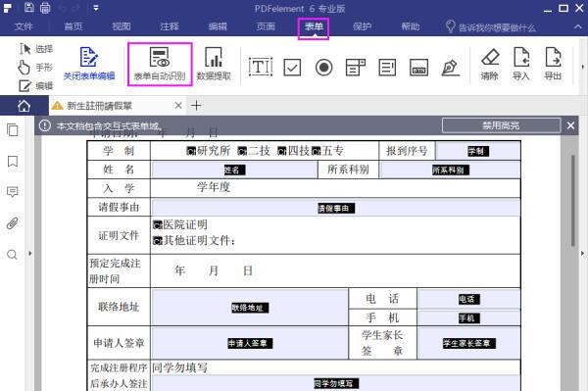Click the 姓名 form input field
Image resolution: width=588 pixels, height=391 pixels.
tap(234, 171)
